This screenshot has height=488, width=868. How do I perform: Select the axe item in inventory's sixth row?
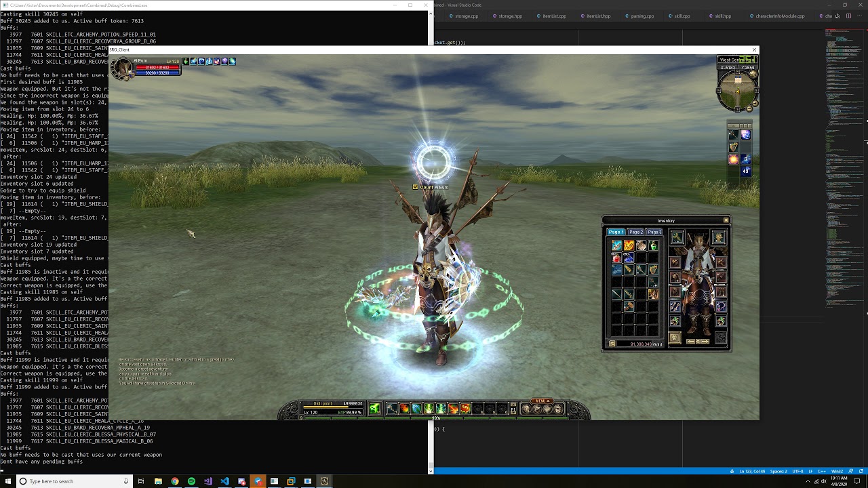(629, 306)
